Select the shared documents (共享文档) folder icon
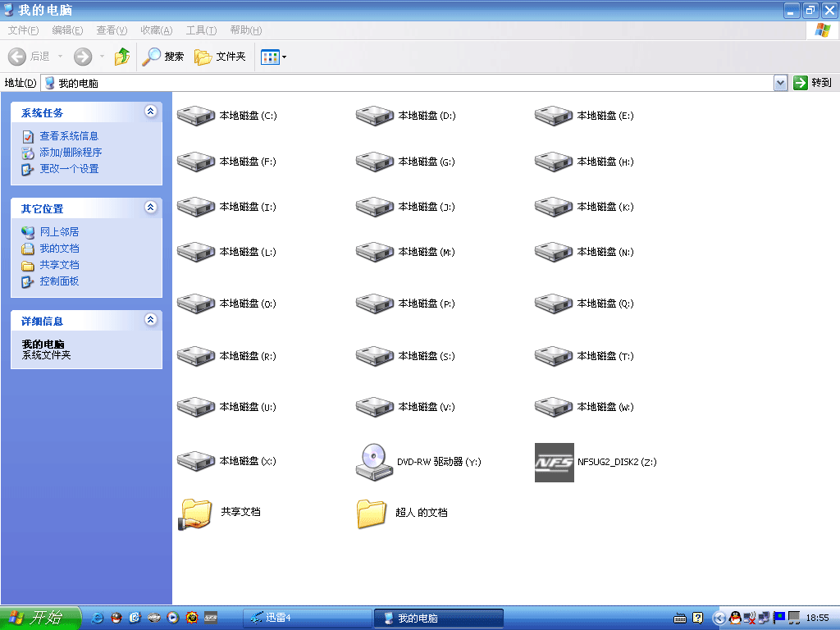 (x=195, y=513)
